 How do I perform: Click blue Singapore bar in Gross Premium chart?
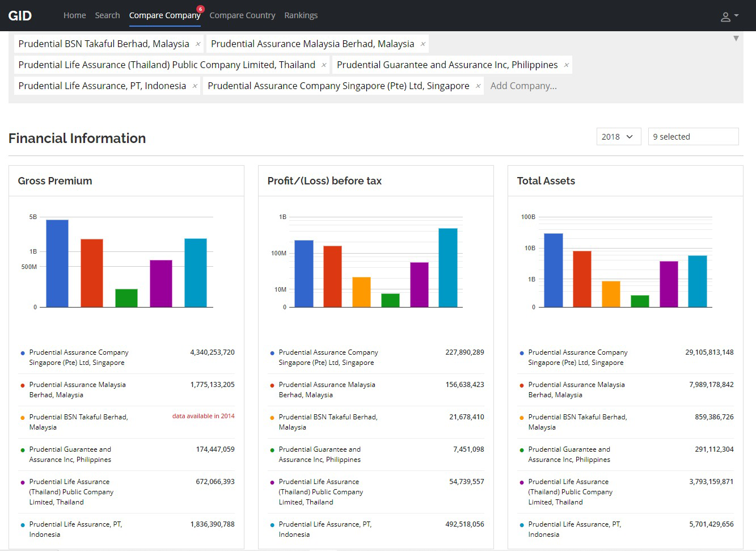point(57,263)
